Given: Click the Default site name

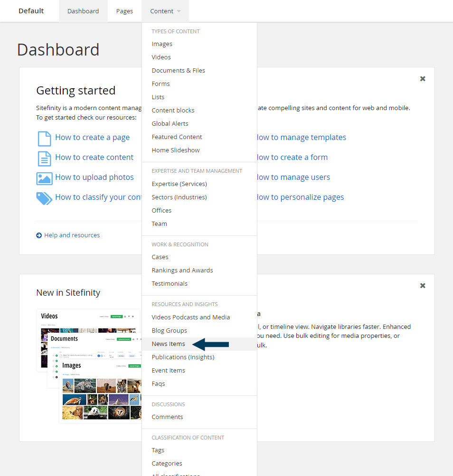Looking at the screenshot, I should pos(31,11).
